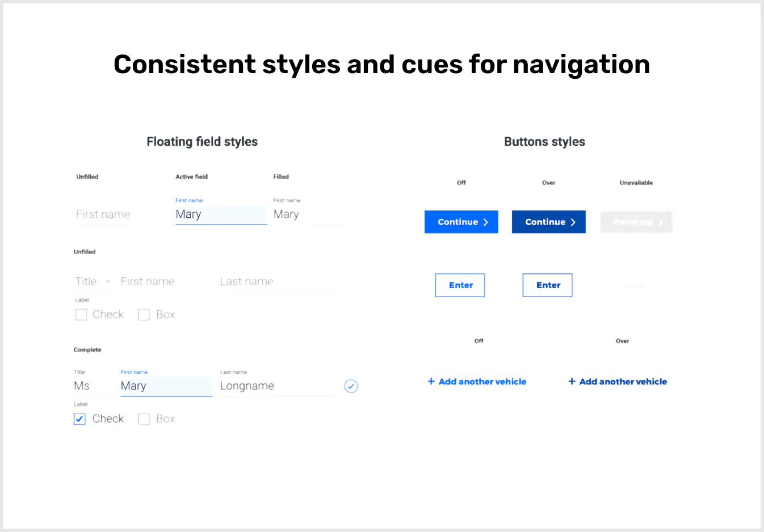Click the title 'Consistent styles and cues for navigation'

click(382, 64)
